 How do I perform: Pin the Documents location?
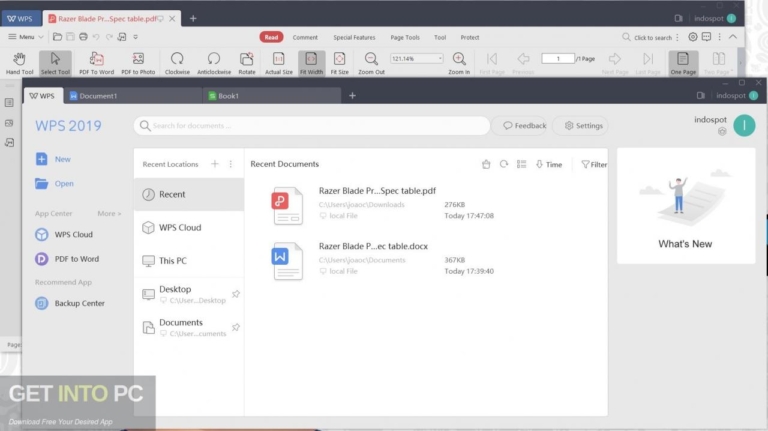tap(236, 327)
